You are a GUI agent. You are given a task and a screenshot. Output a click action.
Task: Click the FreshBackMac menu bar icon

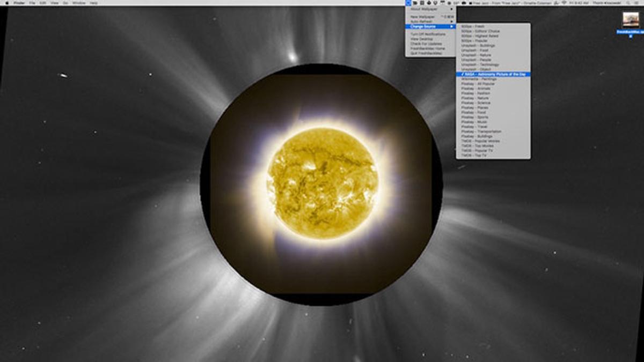[x=408, y=3]
